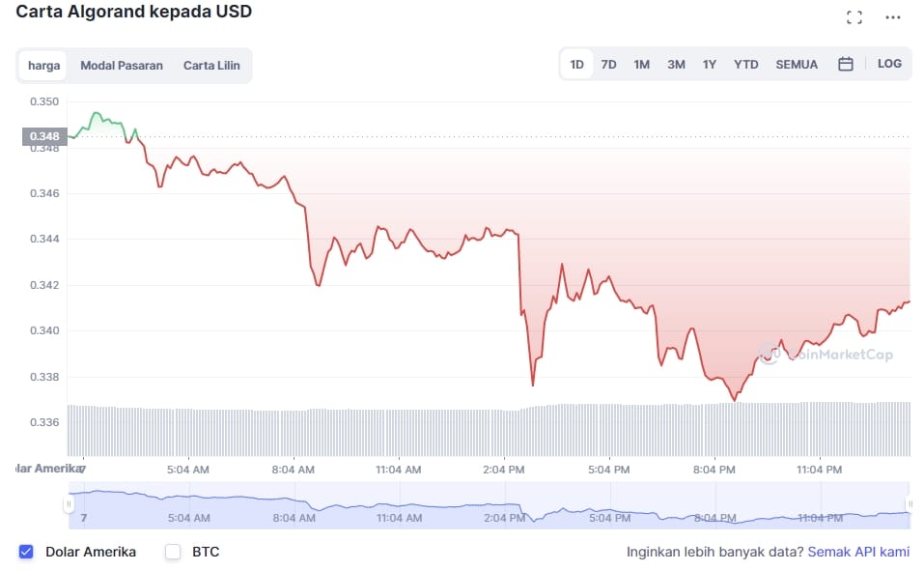Show the 1Y time range
924x571 pixels.
pos(710,65)
